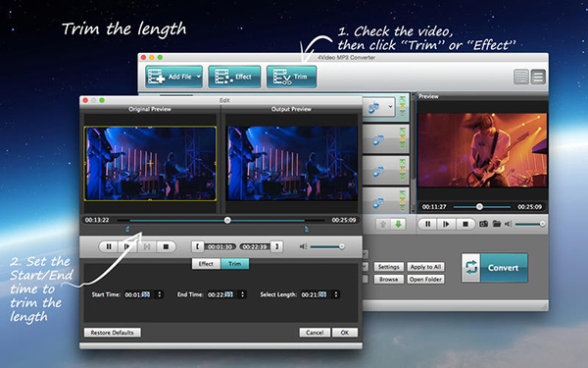This screenshot has height=368, width=588.
Task: Click the Edit window seek bar handle
Action: (227, 220)
